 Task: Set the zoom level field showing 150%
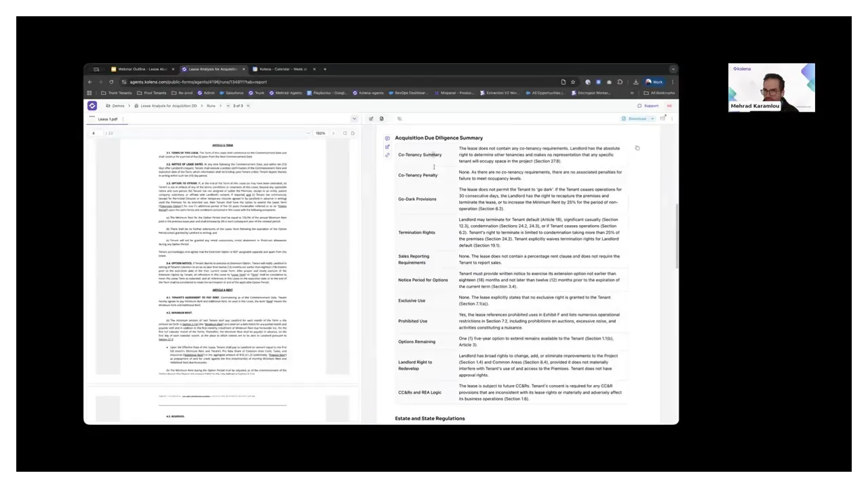tap(320, 133)
